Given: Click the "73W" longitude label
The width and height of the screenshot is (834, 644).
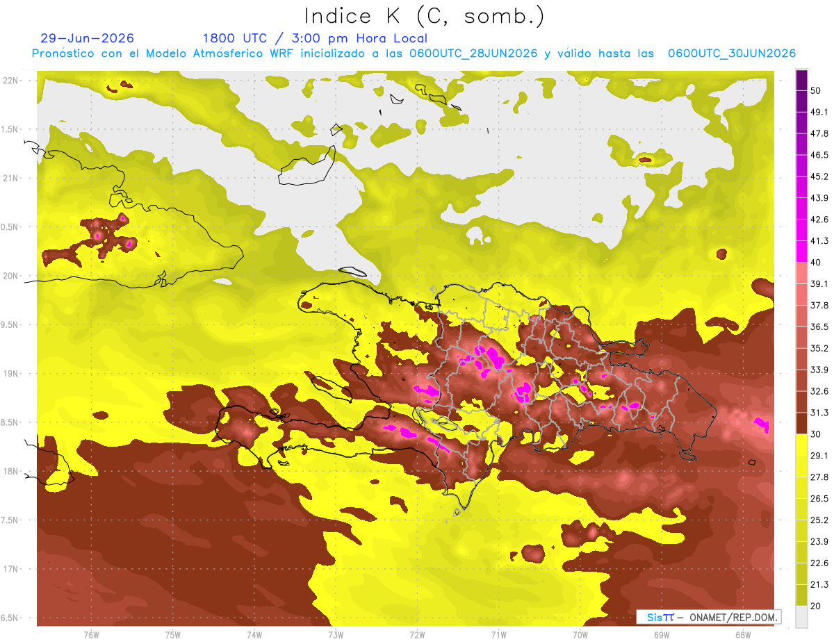Looking at the screenshot, I should tap(336, 634).
